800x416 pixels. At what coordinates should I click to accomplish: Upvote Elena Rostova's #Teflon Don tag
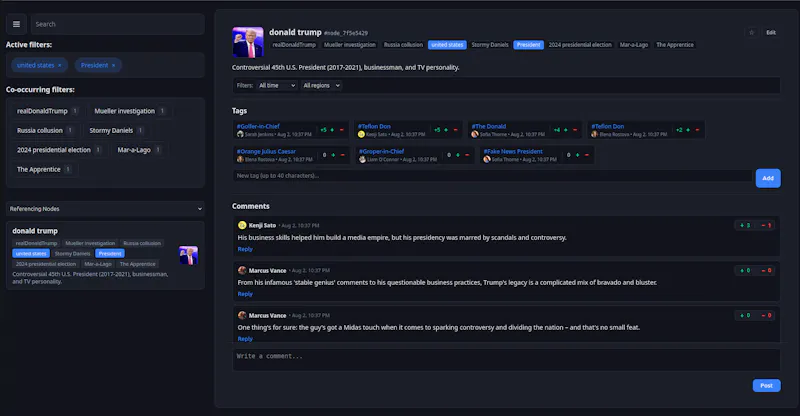[688, 130]
